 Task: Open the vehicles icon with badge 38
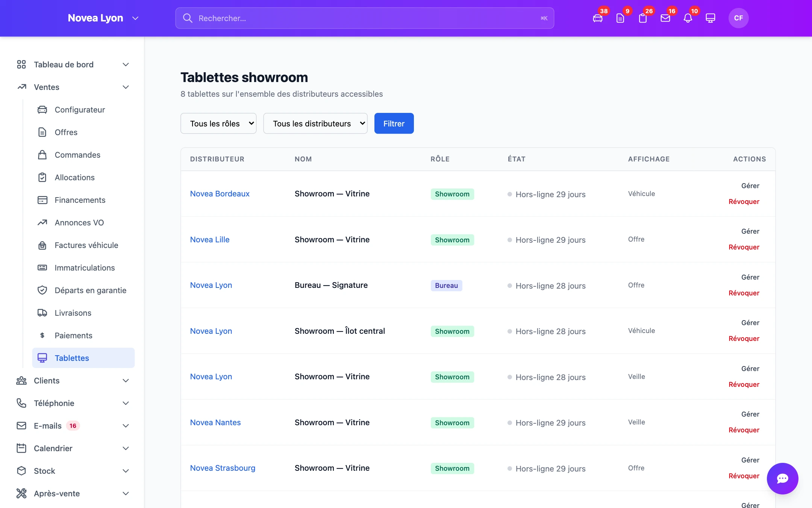598,18
